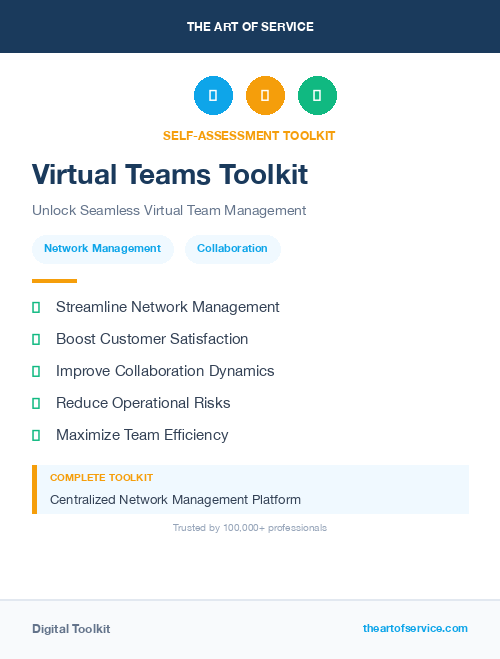Click the COMPLETE TOOLKIT label

(x=101, y=478)
